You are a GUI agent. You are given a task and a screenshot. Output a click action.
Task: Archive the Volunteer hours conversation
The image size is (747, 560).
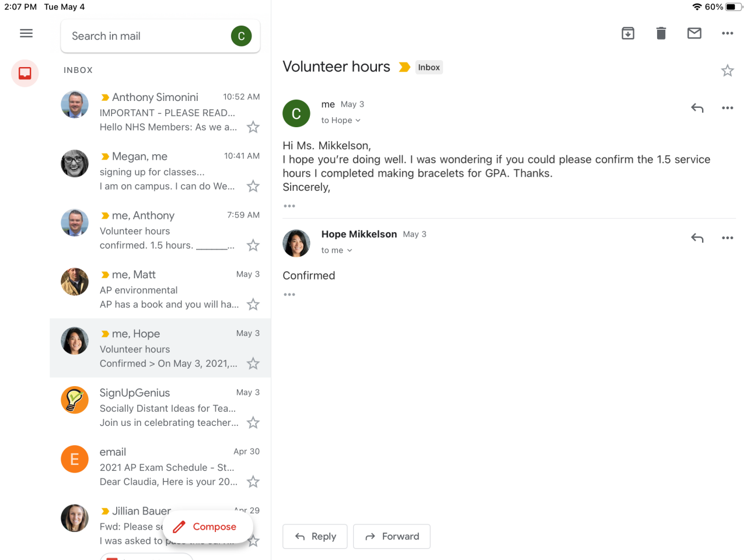pos(628,33)
